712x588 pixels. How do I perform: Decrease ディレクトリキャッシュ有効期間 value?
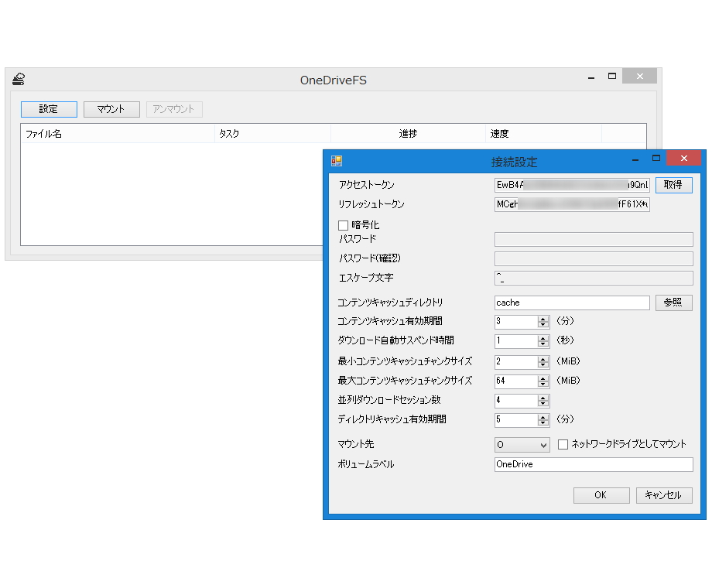click(x=543, y=424)
